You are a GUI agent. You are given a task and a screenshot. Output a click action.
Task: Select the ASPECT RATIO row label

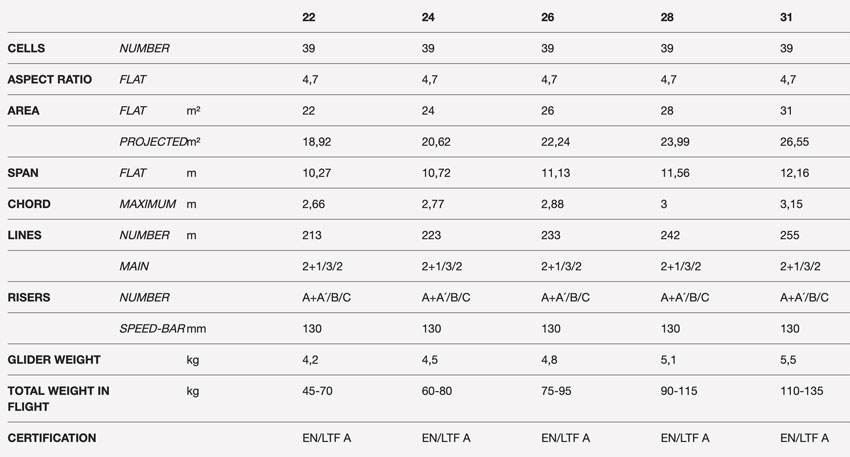tap(49, 79)
